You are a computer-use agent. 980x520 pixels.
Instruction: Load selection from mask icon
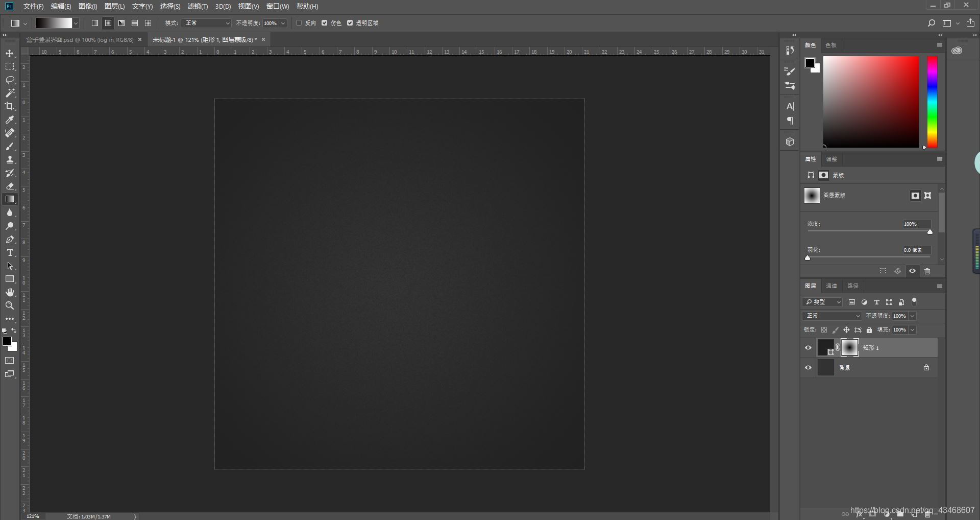click(883, 271)
